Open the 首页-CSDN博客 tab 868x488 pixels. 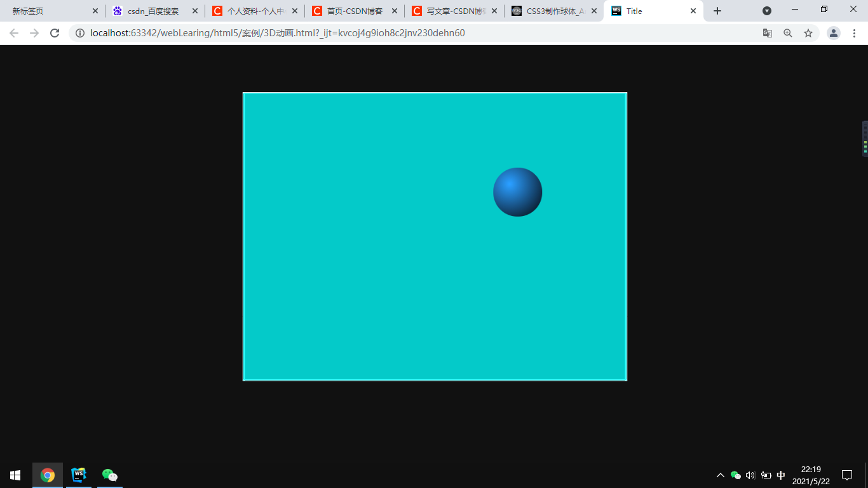tap(354, 11)
